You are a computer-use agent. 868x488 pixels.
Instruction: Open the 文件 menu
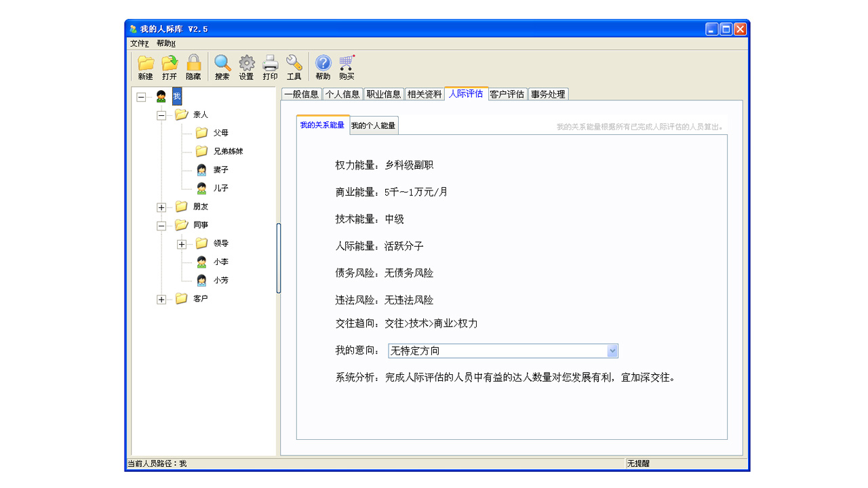(x=139, y=43)
